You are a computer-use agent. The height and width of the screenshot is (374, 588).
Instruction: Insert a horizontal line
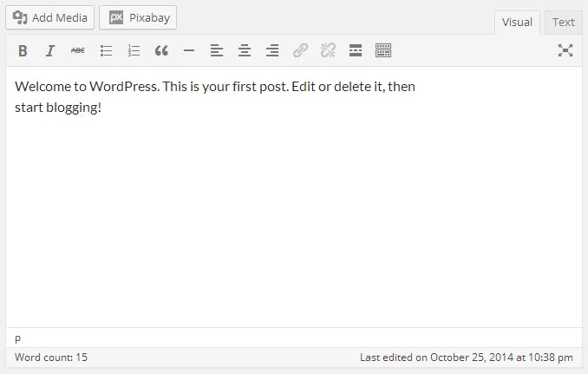(x=189, y=50)
